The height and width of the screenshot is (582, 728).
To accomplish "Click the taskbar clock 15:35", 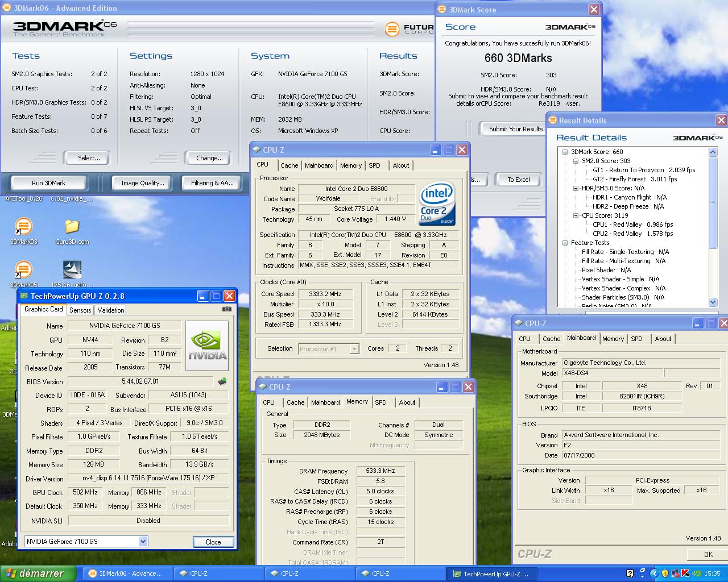I will tap(712, 573).
